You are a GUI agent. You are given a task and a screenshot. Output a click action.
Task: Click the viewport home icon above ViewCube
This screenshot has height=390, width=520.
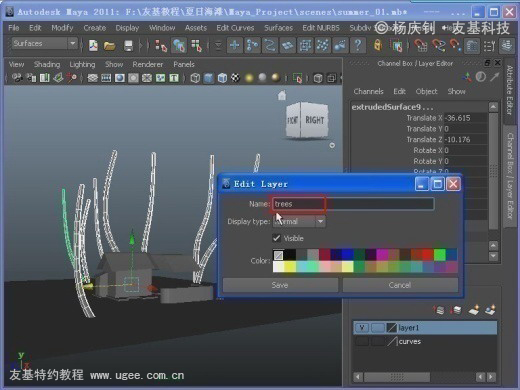282,95
